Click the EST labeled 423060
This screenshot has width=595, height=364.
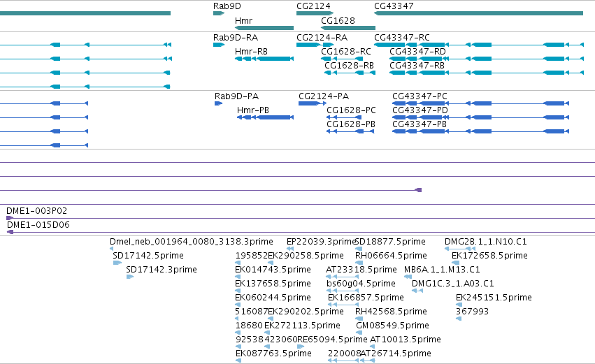click(x=281, y=340)
